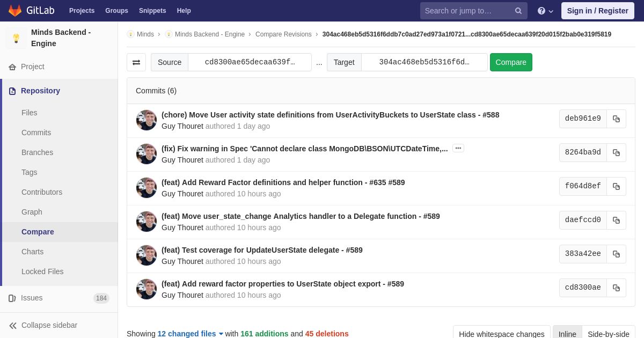This screenshot has height=338, width=644.
Task: Open commit 'Test coverage for UpdateUserState delegate'
Action: pos(262,250)
